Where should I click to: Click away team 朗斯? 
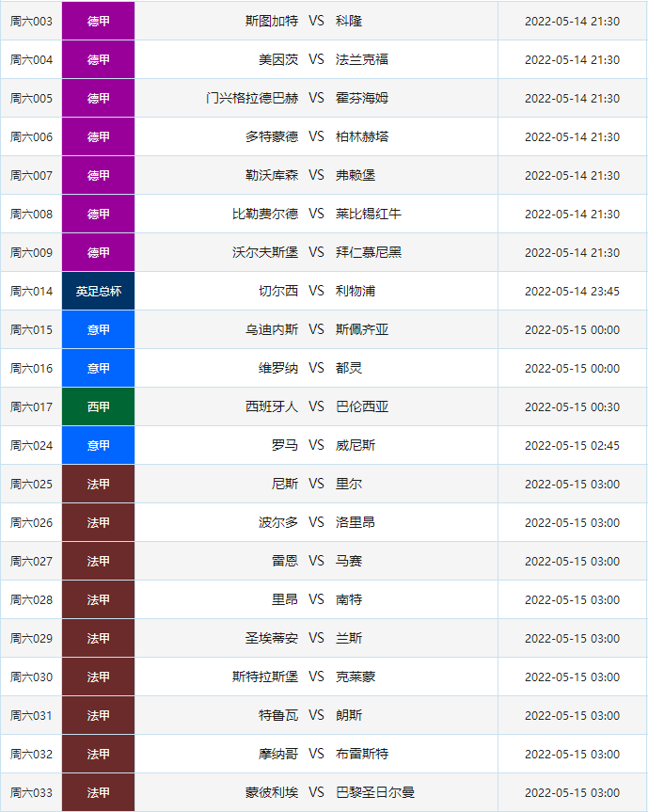349,716
